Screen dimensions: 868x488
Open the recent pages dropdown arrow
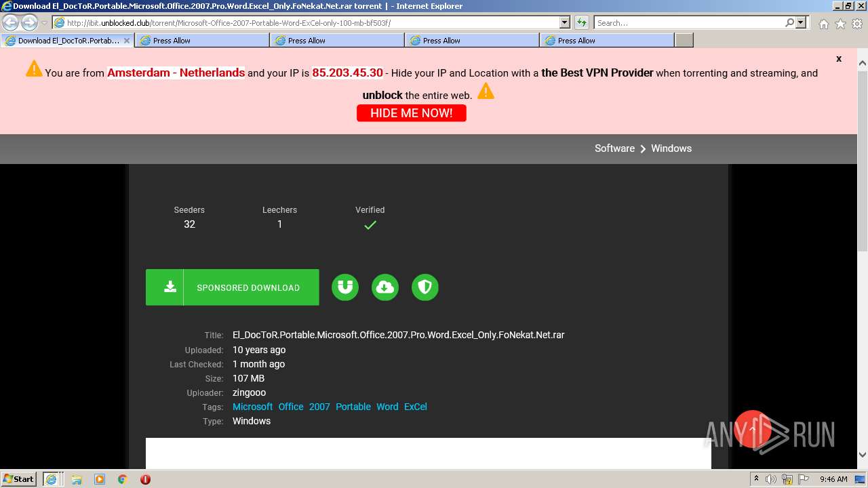coord(44,22)
